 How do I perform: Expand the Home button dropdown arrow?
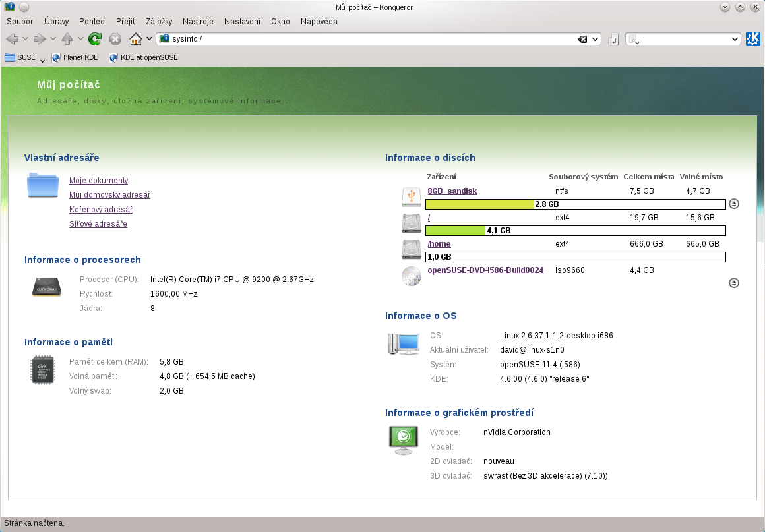pyautogui.click(x=149, y=38)
